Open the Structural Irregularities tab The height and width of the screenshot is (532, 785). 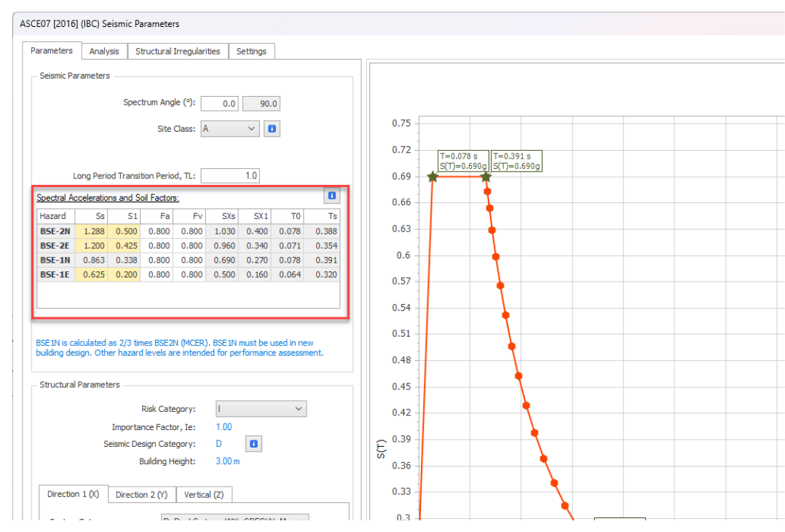[x=178, y=51]
